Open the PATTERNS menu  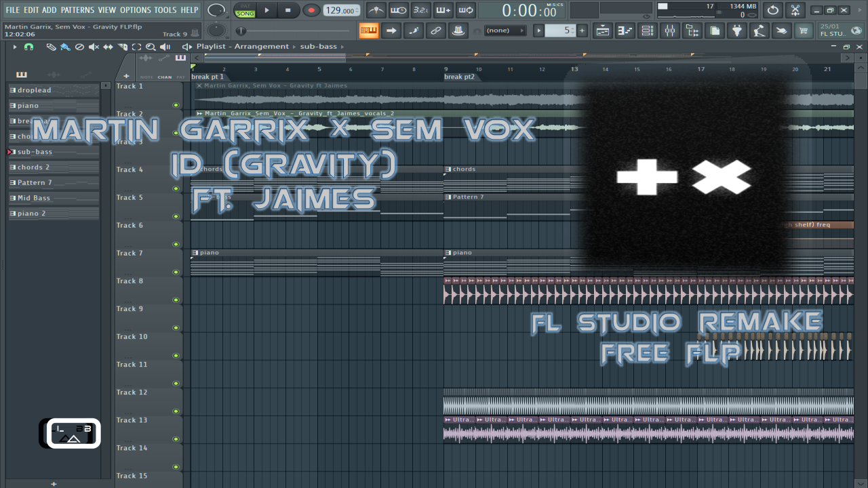[77, 10]
